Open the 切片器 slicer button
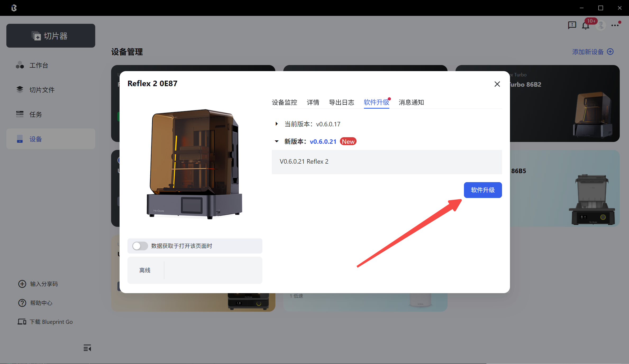 51,36
